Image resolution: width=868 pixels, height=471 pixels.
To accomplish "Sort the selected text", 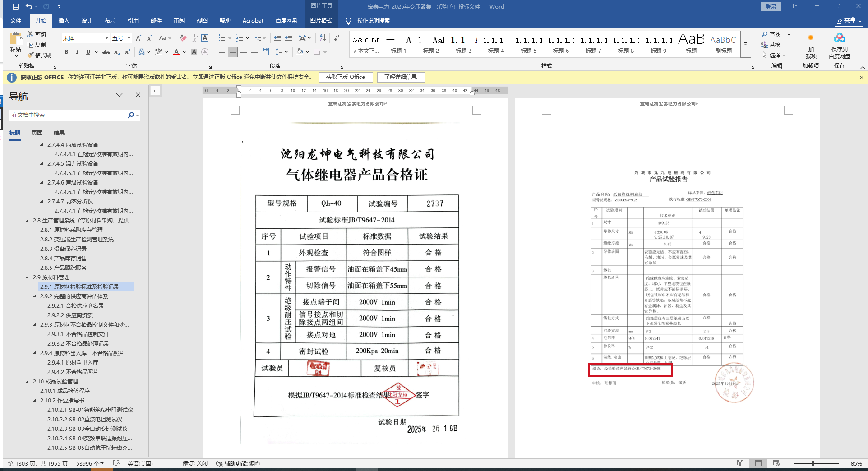I will [x=323, y=38].
